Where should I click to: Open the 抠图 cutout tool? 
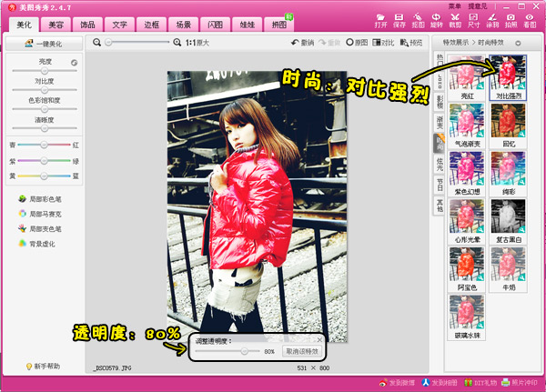tap(418, 21)
